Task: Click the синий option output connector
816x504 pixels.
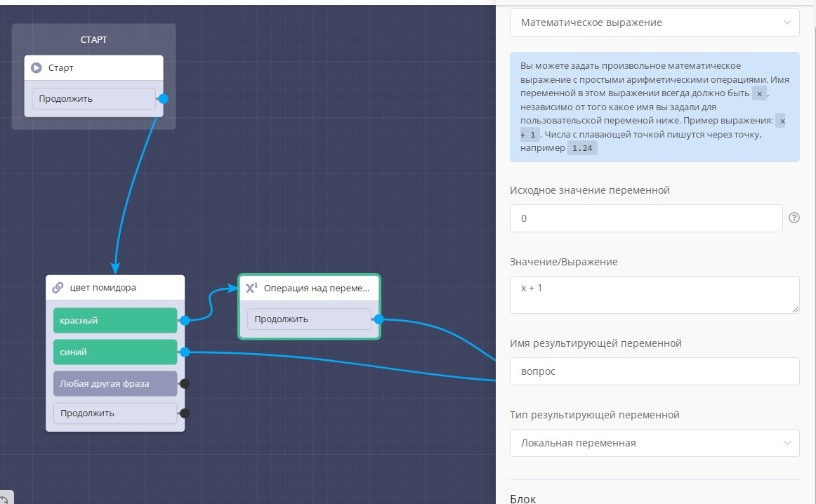Action: pos(185,352)
